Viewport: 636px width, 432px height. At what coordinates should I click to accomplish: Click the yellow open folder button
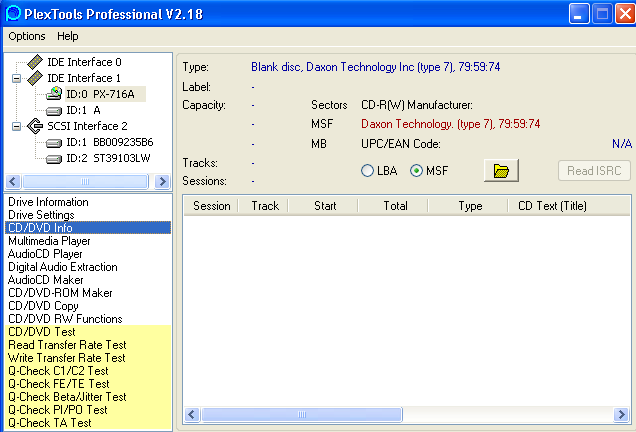(x=501, y=171)
